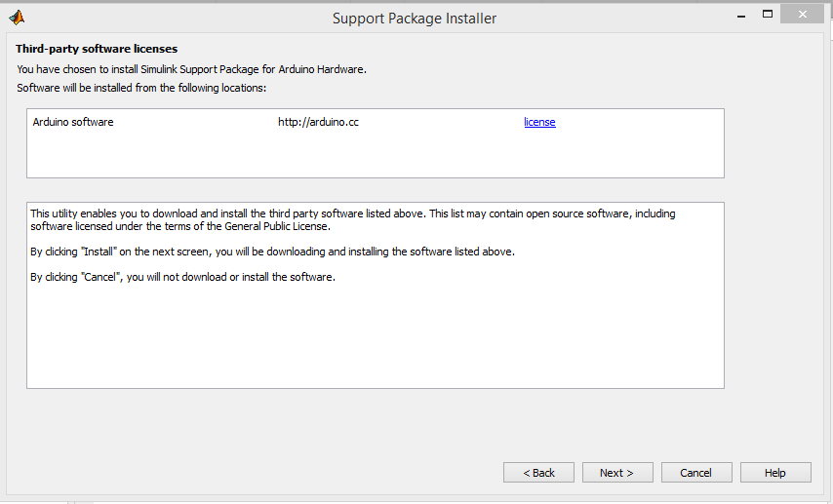
Task: Click the MATLAB logo icon in title bar
Action: pyautogui.click(x=17, y=18)
